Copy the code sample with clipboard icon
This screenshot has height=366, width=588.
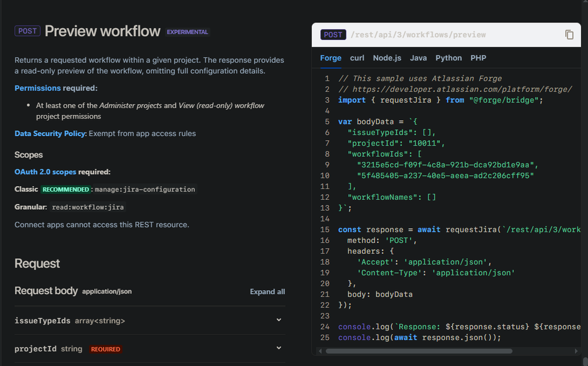569,35
